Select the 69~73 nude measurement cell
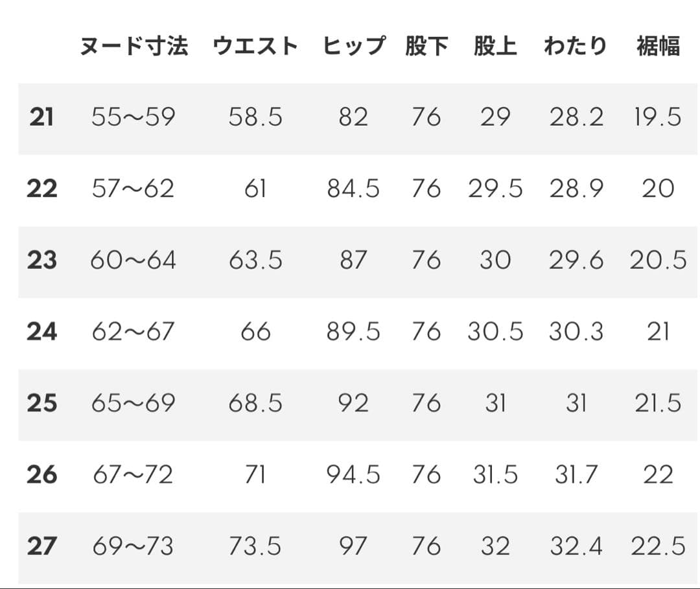The image size is (700, 589). pyautogui.click(x=133, y=546)
